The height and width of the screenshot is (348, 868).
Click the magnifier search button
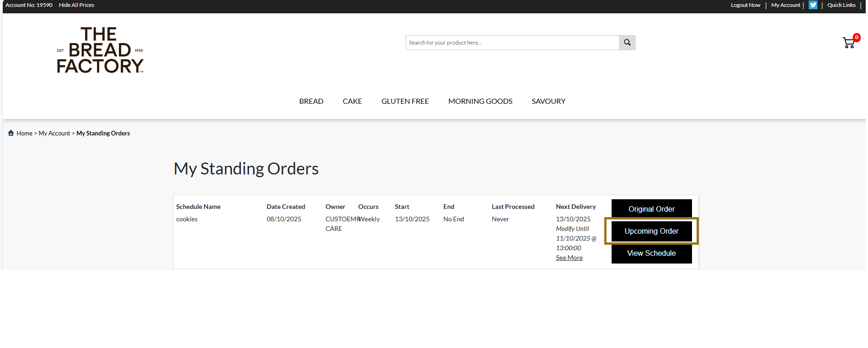tap(627, 43)
